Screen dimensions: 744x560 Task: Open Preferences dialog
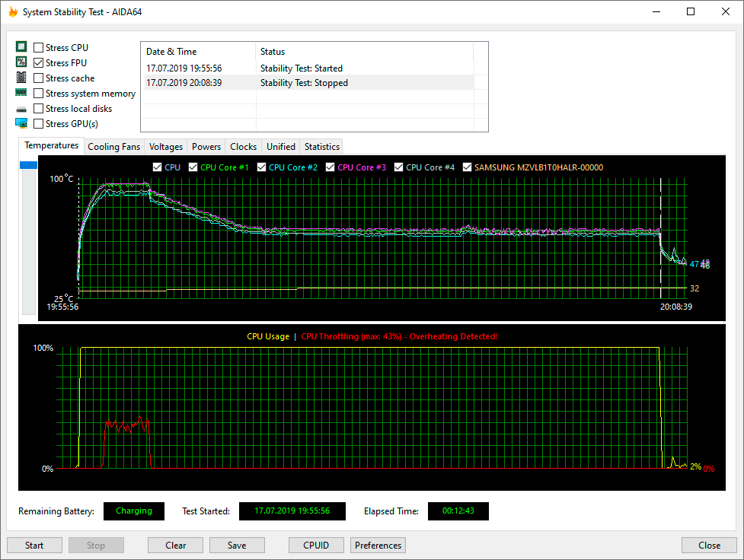pos(378,546)
